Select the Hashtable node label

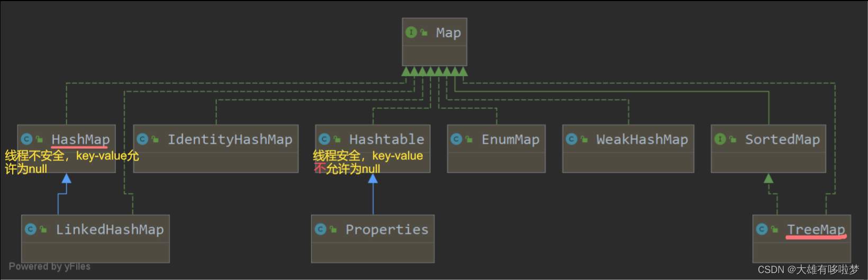[386, 139]
